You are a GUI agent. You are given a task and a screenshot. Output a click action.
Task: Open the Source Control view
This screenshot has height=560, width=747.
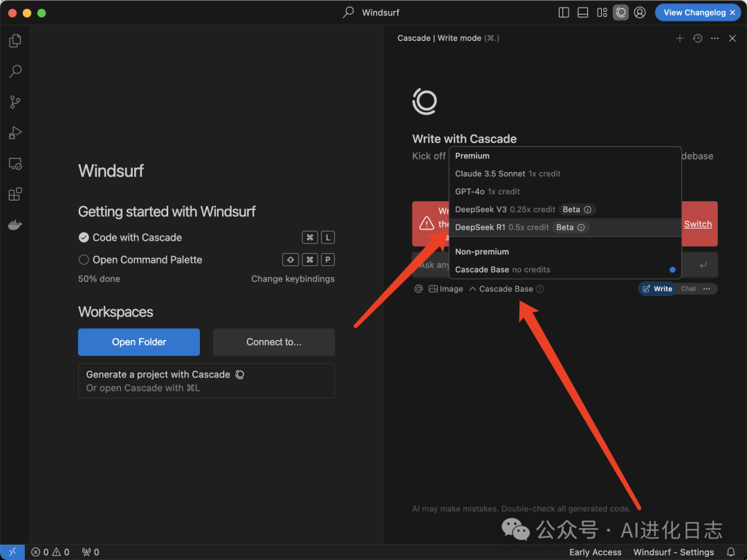tap(15, 102)
